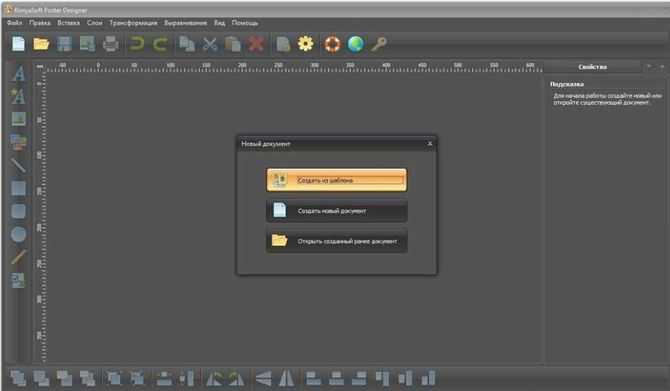This screenshot has width=670, height=391.
Task: Open the Файл menu
Action: (x=15, y=23)
